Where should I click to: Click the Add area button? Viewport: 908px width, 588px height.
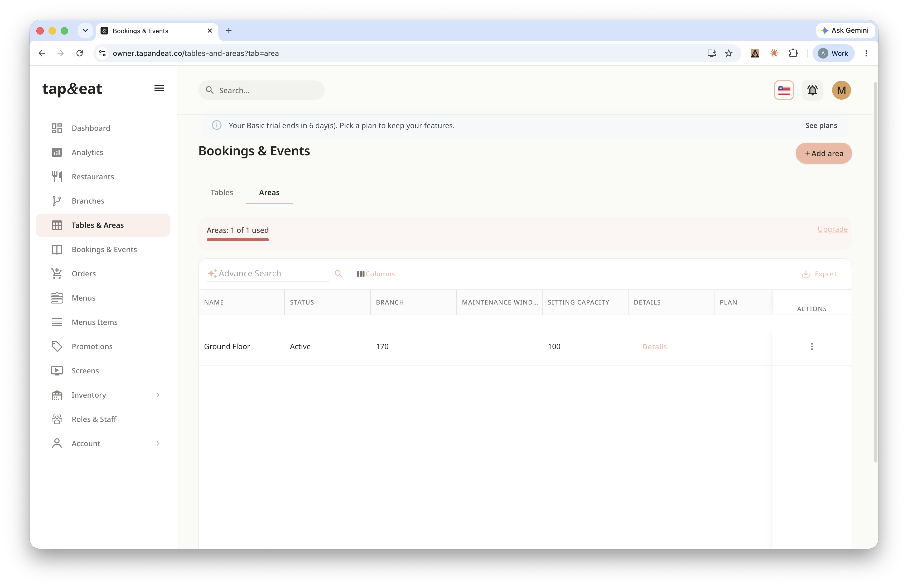pos(823,153)
